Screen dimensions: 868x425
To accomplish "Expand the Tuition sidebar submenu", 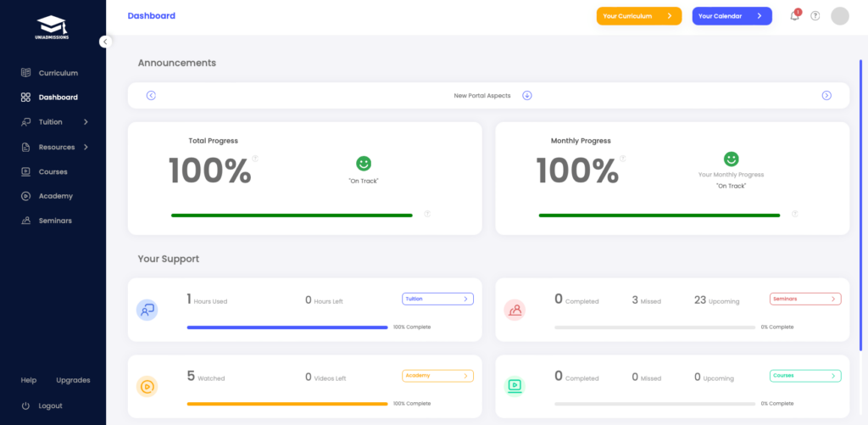I will [86, 122].
